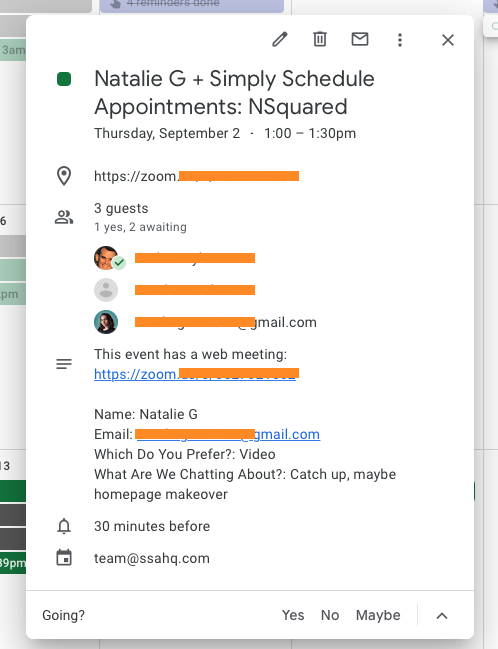Delete event using the trash icon
This screenshot has width=498, height=649.
click(320, 39)
